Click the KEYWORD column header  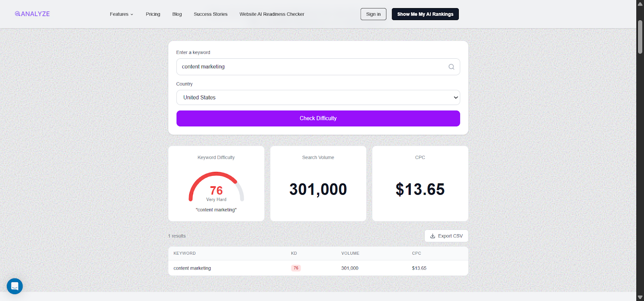[x=184, y=253]
